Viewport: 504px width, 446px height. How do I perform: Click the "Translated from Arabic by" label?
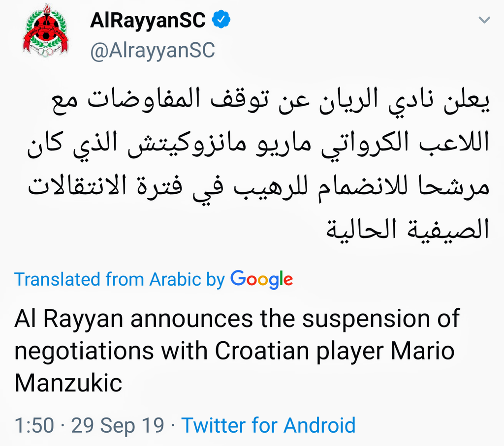pos(120,279)
